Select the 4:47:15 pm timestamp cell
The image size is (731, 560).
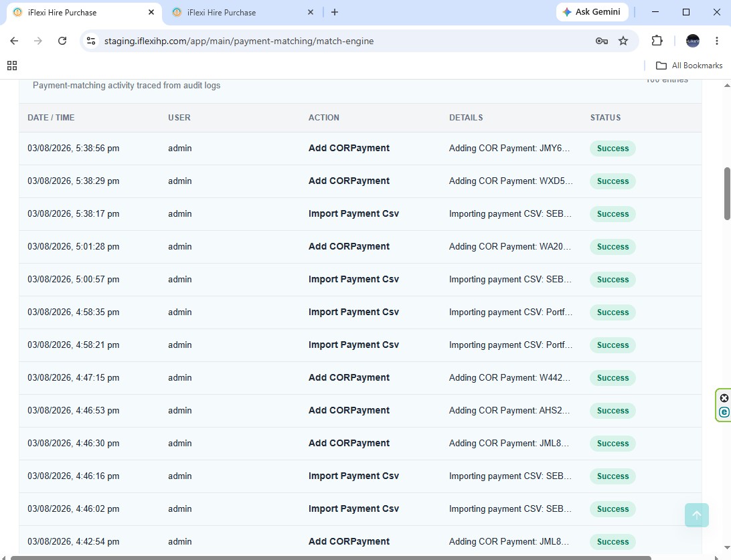[x=73, y=378]
